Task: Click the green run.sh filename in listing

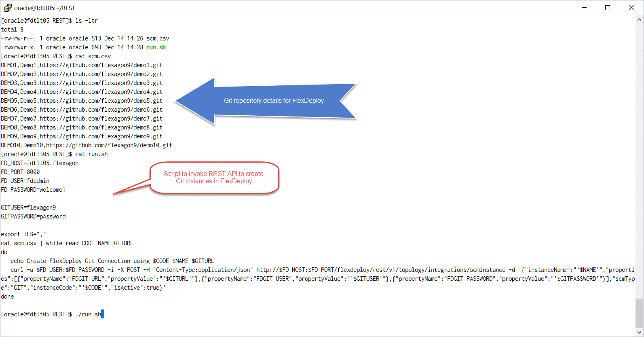Action: 156,47
